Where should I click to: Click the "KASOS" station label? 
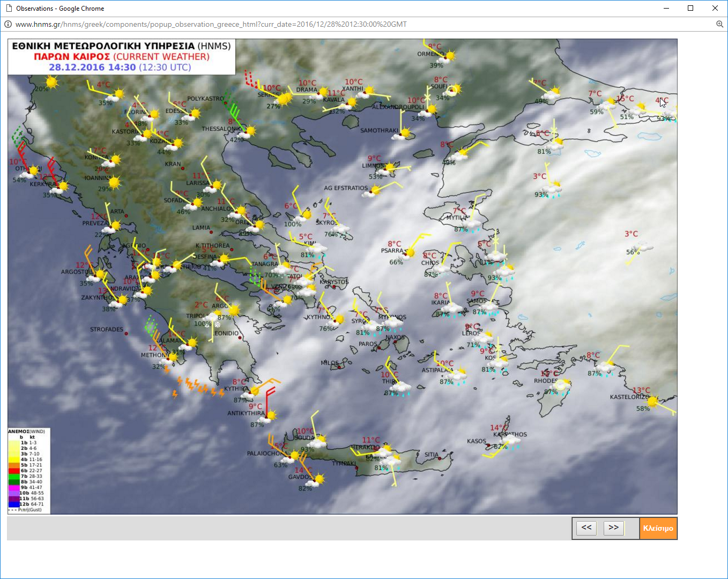tap(477, 441)
